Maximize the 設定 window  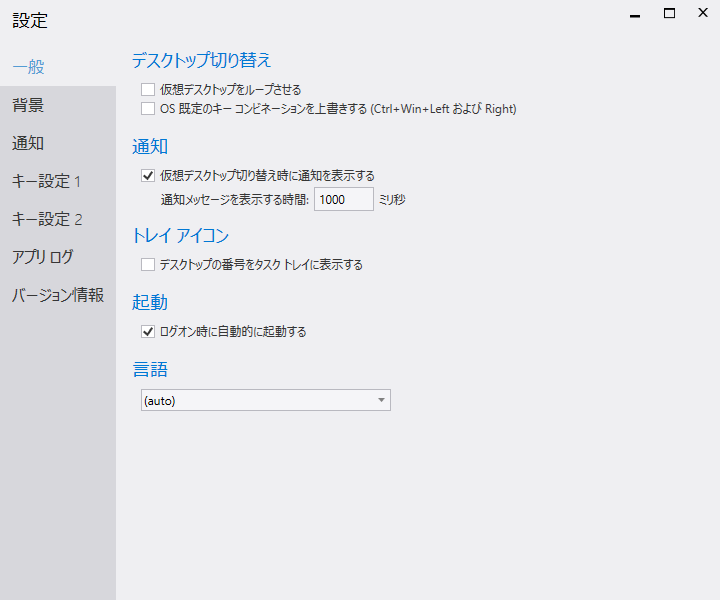tap(670, 14)
